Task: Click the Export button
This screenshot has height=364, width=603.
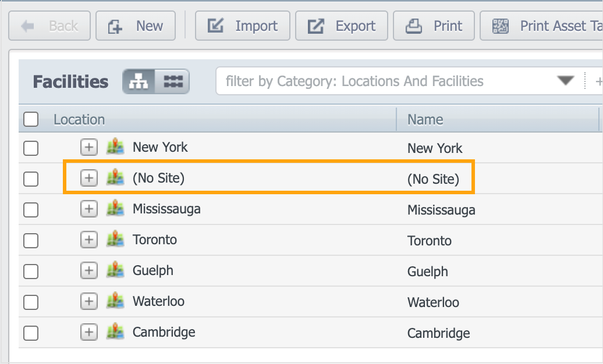Action: click(342, 26)
